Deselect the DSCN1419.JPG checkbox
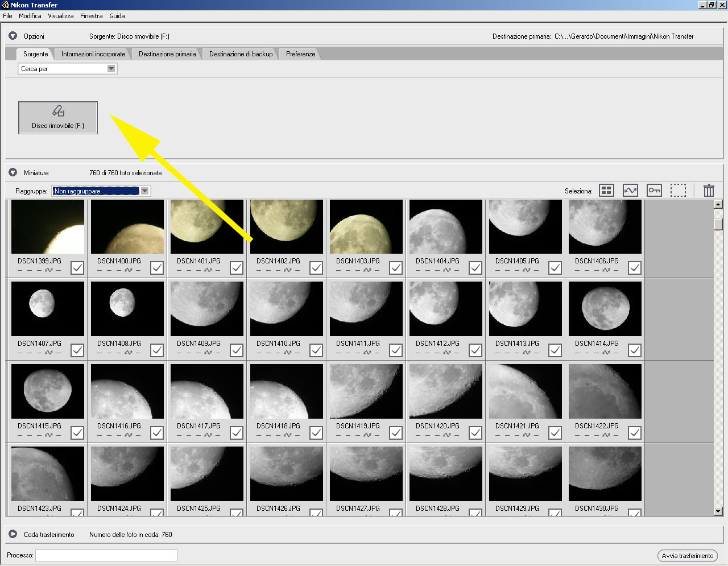Viewport: 728px width, 566px height. coord(396,432)
